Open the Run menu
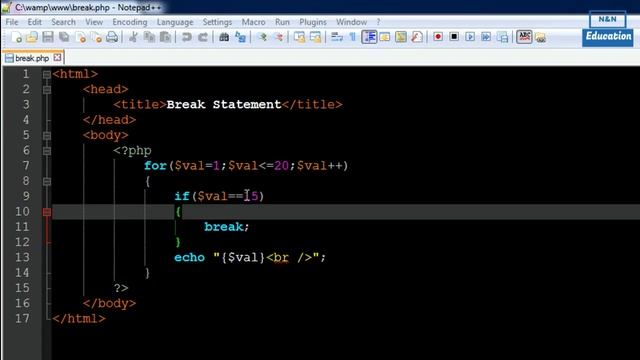Screen dimensions: 640x360 282,22
